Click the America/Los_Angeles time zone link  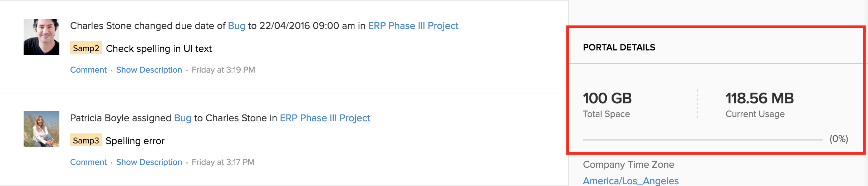(x=631, y=181)
